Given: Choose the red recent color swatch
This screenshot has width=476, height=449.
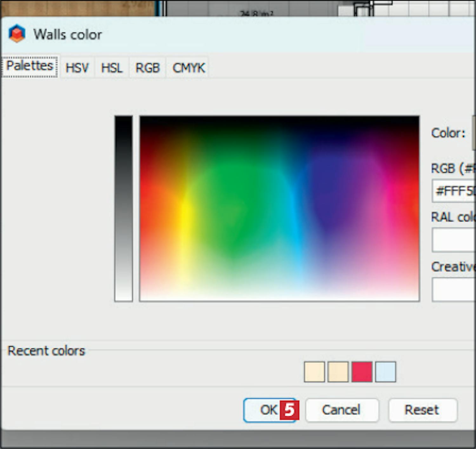Looking at the screenshot, I should (362, 372).
